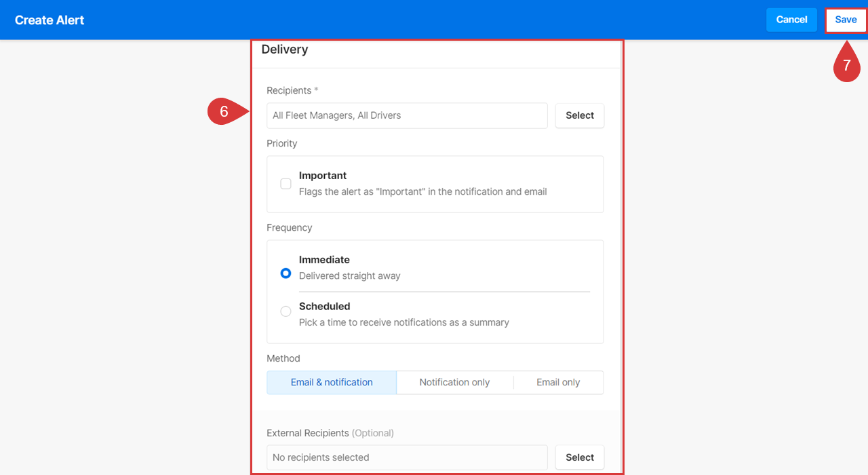Click the Method section label
Image resolution: width=868 pixels, height=475 pixels.
pyautogui.click(x=283, y=358)
